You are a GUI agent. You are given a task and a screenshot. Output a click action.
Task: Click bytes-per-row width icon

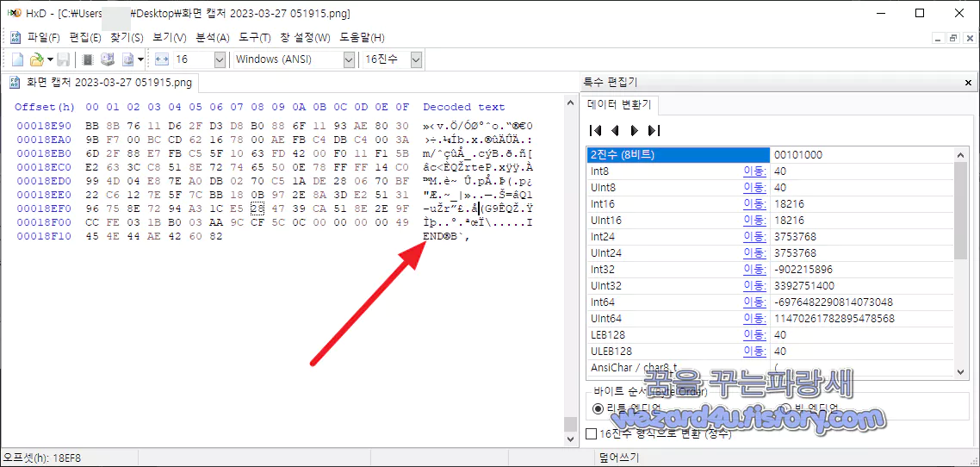click(163, 59)
